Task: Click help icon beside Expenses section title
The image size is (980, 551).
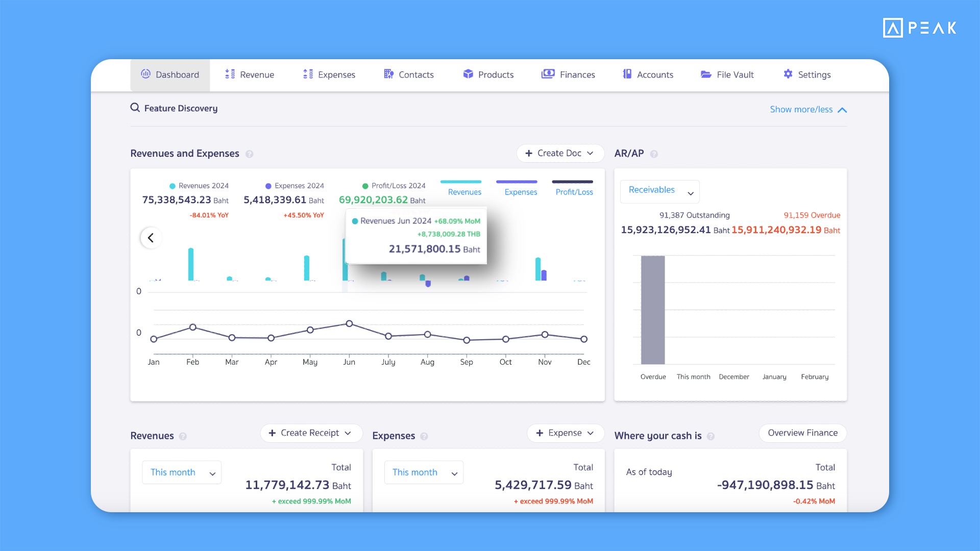Action: 424,436
